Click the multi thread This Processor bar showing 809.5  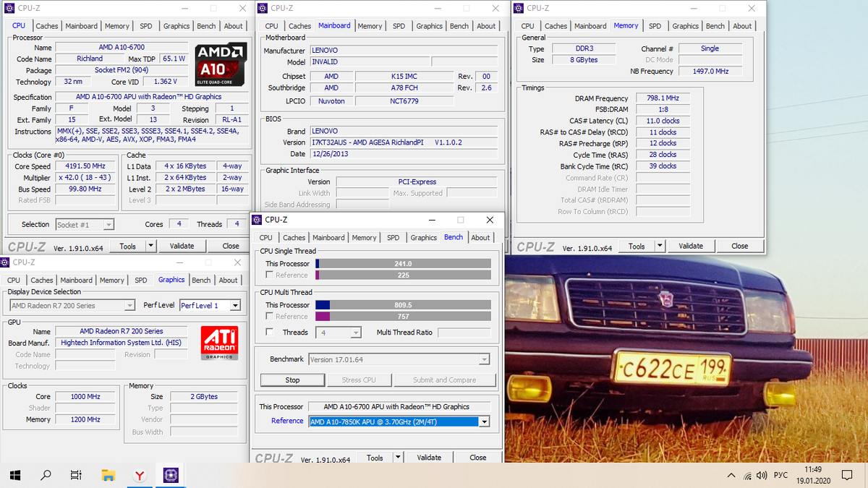pos(403,305)
